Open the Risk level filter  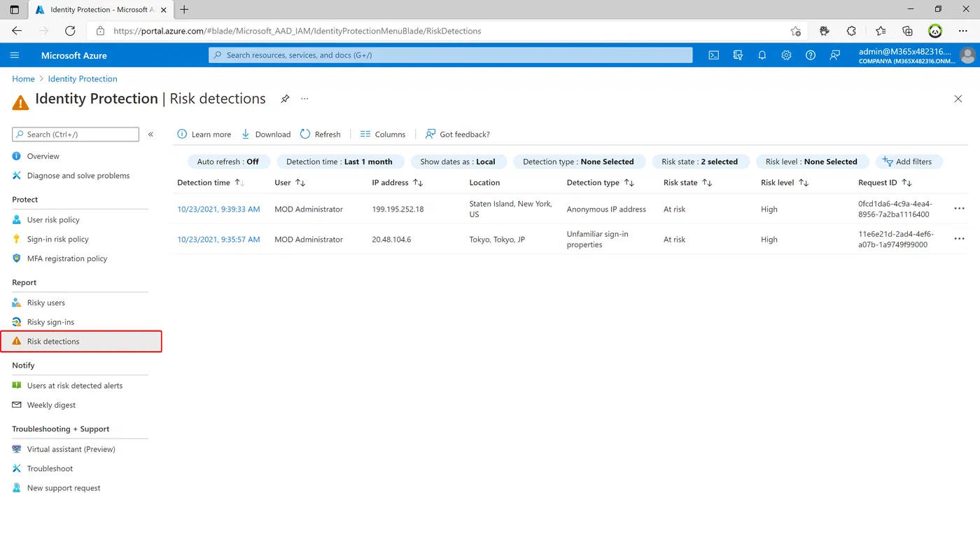811,162
